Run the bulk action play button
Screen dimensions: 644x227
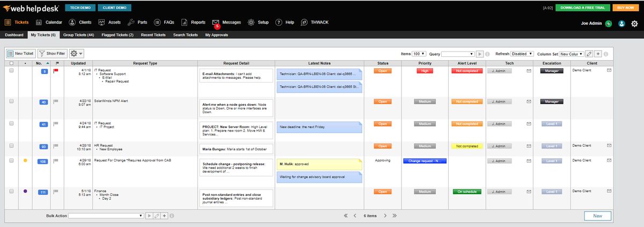150,216
